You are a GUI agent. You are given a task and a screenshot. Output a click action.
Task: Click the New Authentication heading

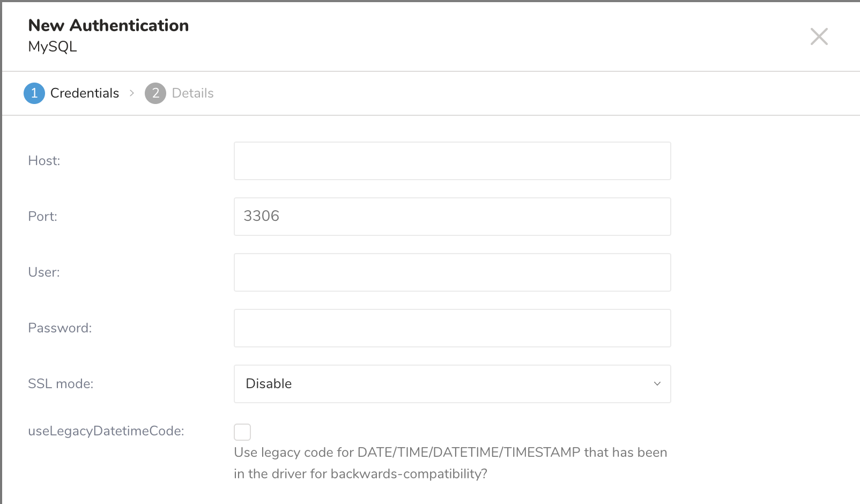click(x=108, y=25)
